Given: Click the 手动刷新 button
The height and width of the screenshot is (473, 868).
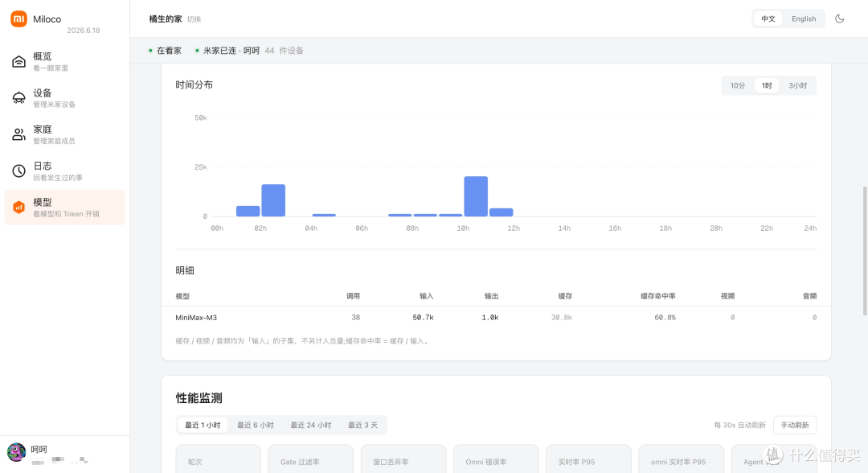Looking at the screenshot, I should (794, 426).
